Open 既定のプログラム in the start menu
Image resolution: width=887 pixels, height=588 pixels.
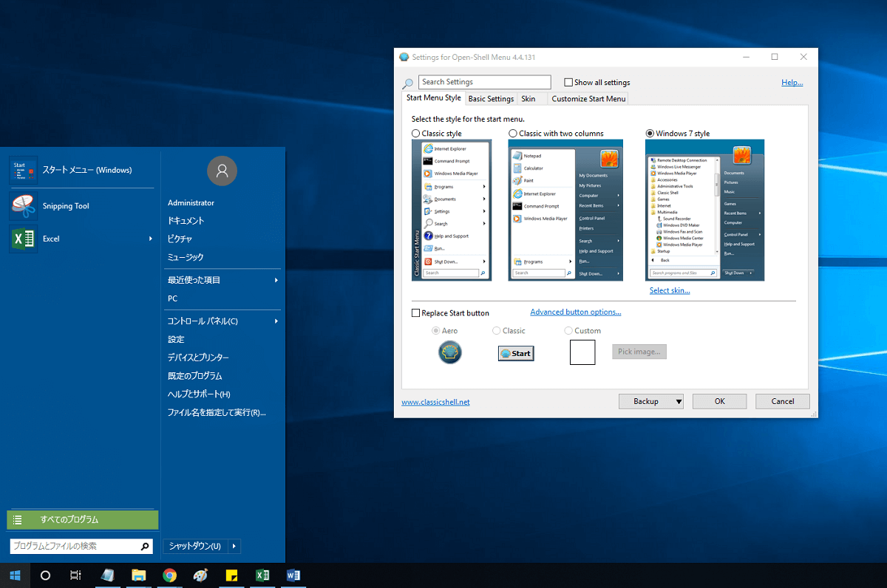(x=195, y=376)
